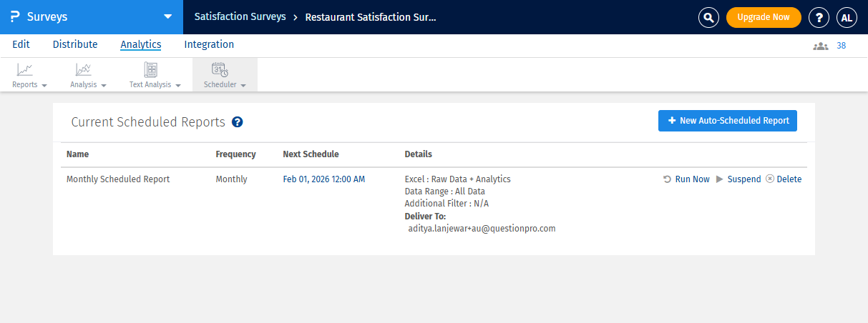Image resolution: width=868 pixels, height=323 pixels.
Task: Click the QuestionPro logo icon
Action: (x=15, y=16)
